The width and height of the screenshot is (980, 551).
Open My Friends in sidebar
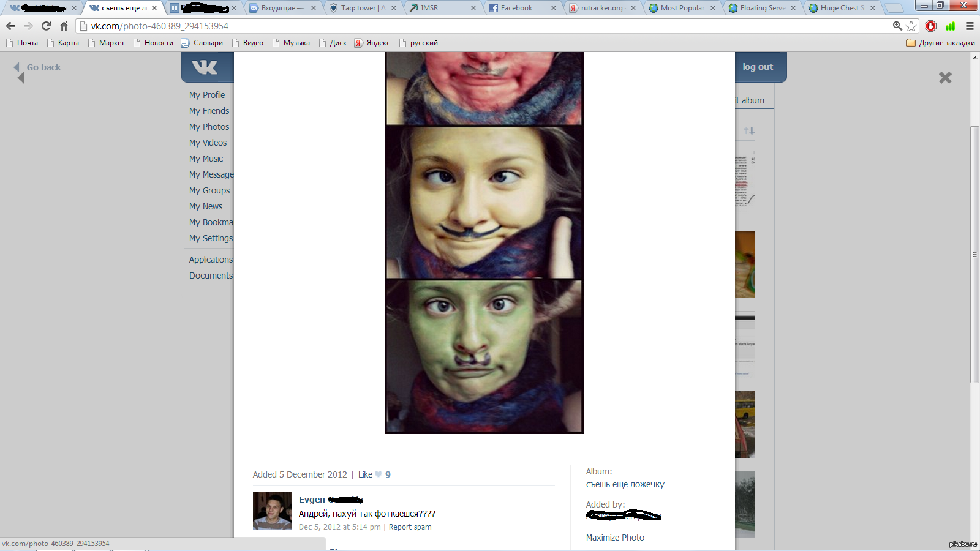pos(209,111)
